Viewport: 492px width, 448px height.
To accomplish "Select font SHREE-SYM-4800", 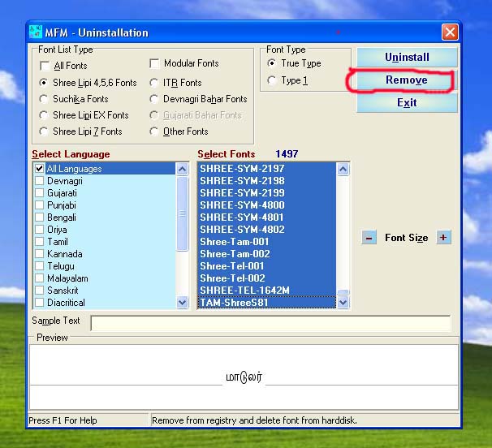I will click(x=267, y=205).
